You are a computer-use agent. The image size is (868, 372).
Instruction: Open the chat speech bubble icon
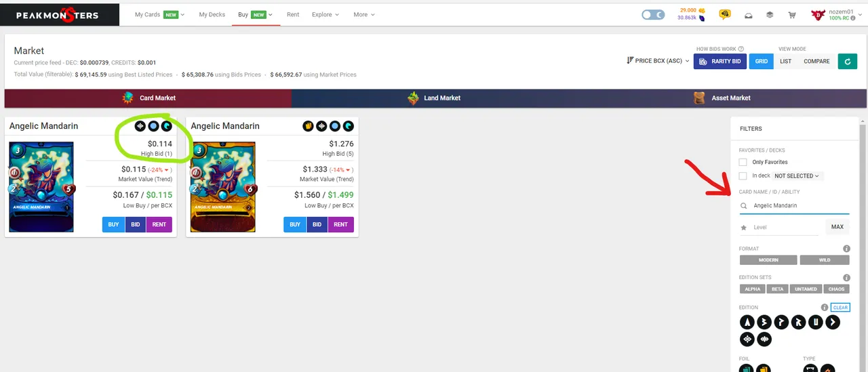coord(725,14)
